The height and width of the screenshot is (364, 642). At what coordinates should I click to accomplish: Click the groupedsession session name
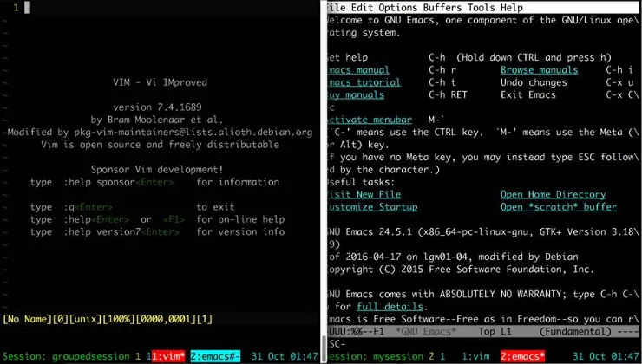[x=90, y=356]
